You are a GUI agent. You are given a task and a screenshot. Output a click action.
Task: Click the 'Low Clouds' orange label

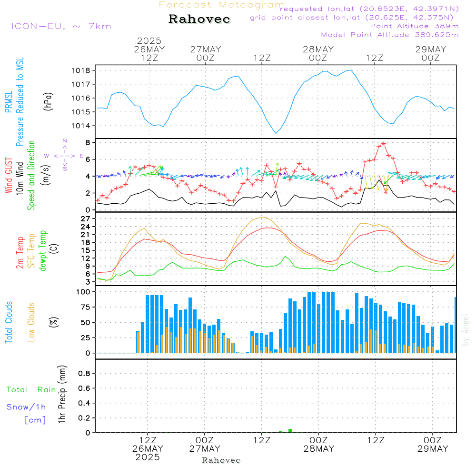click(31, 322)
